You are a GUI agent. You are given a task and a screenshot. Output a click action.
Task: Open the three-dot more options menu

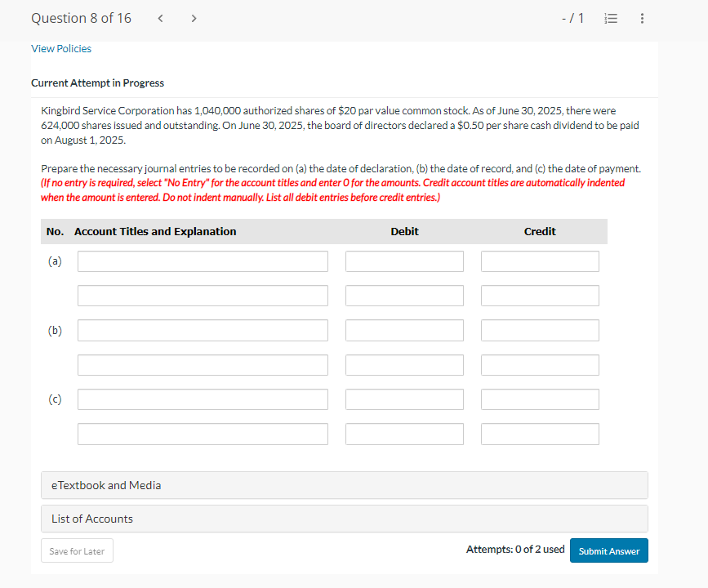(642, 19)
